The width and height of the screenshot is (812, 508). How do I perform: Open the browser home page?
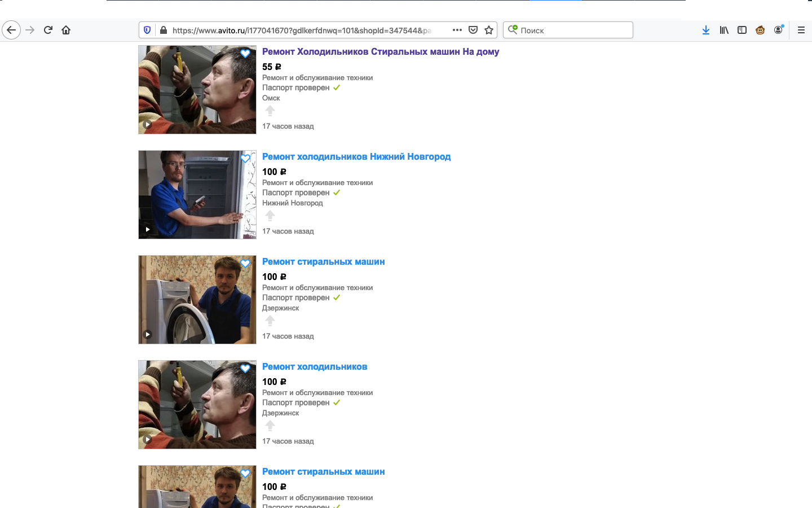coord(66,30)
